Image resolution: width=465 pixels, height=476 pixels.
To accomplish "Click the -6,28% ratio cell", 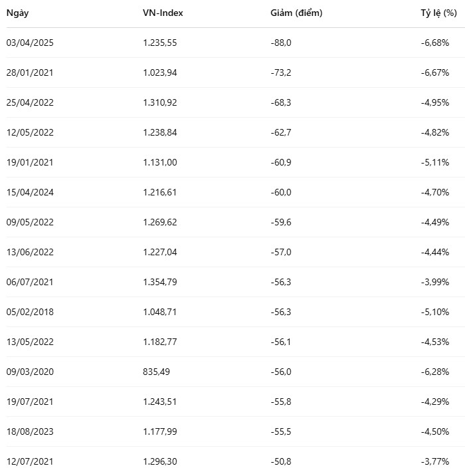I will click(x=436, y=372).
